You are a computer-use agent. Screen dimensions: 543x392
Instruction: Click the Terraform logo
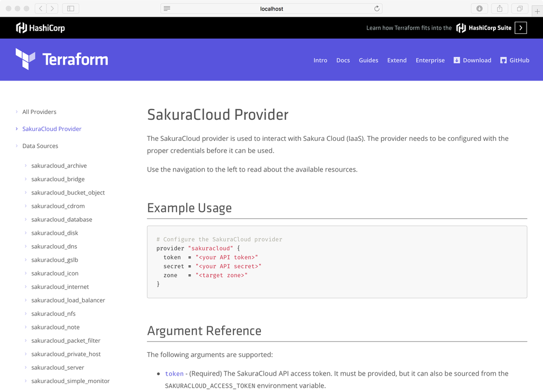62,59
